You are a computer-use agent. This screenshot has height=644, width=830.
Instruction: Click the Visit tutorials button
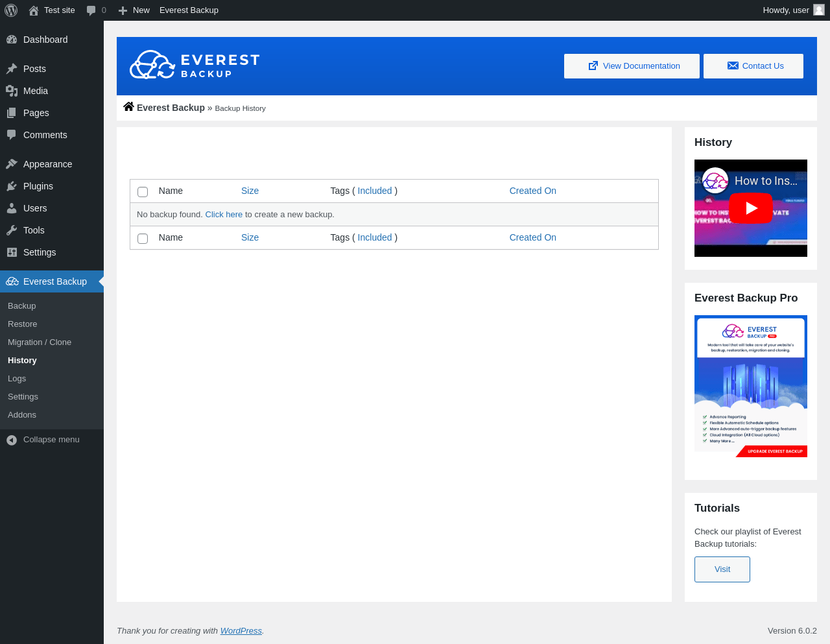coord(722,569)
